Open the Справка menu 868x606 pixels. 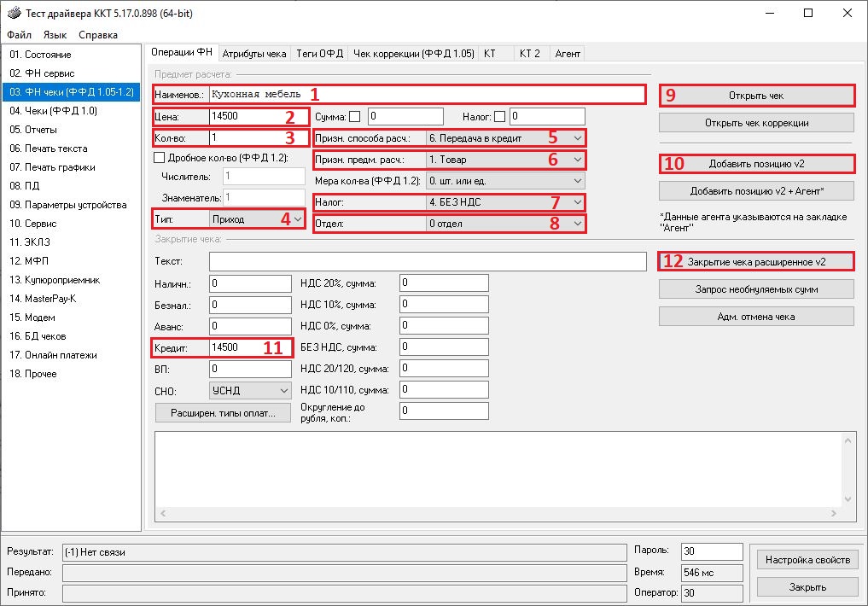[x=98, y=35]
